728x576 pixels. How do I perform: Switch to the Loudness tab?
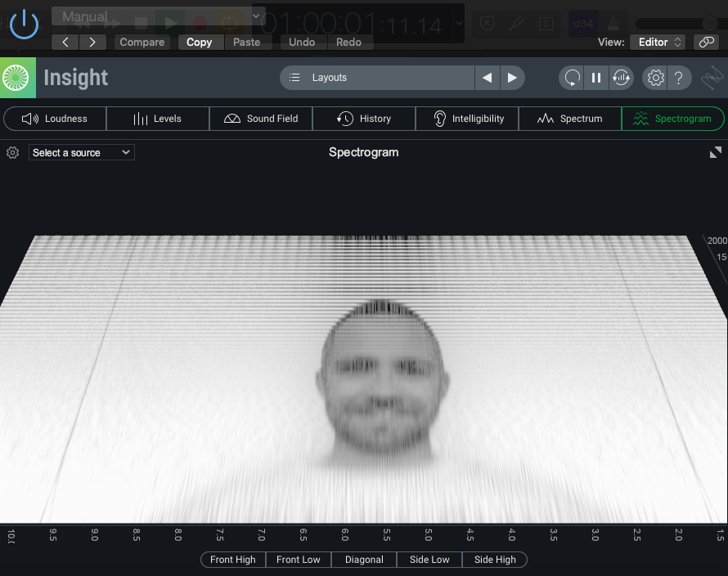coord(55,119)
